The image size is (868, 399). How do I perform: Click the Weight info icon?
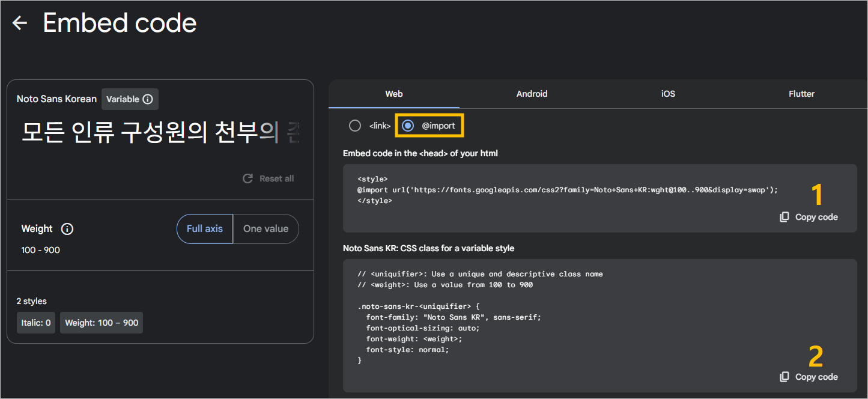(67, 229)
